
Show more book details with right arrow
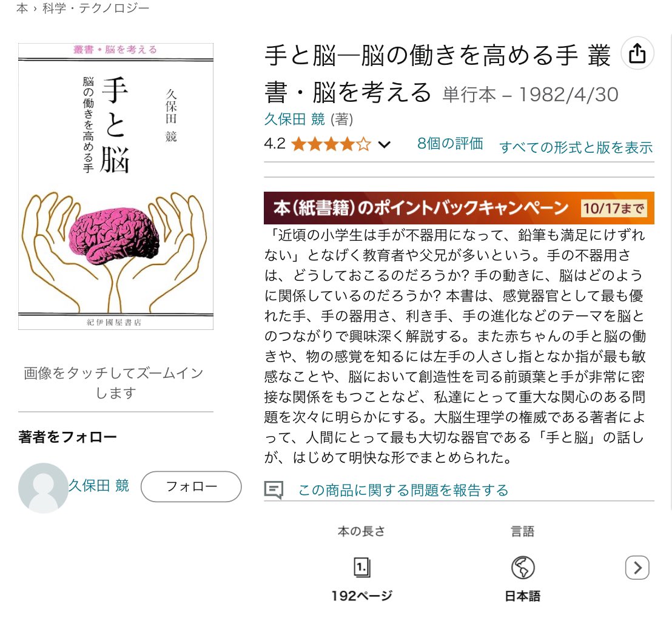point(637,568)
